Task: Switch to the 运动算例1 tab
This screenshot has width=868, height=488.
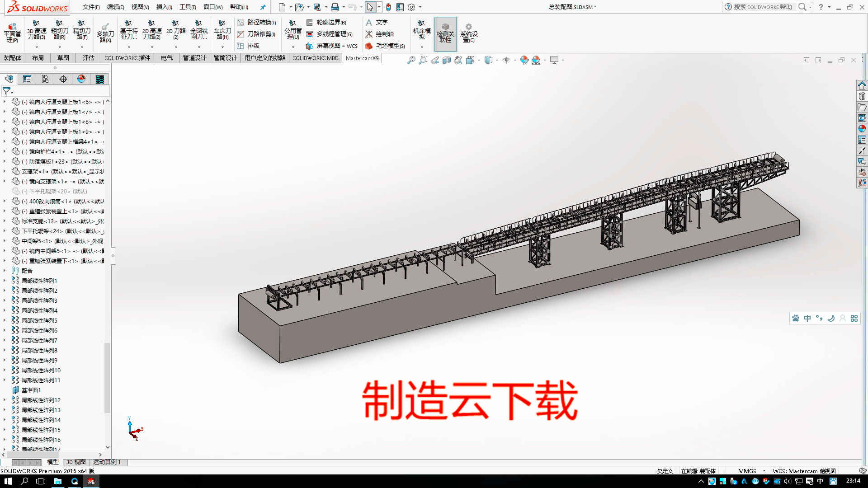Action: point(107,462)
